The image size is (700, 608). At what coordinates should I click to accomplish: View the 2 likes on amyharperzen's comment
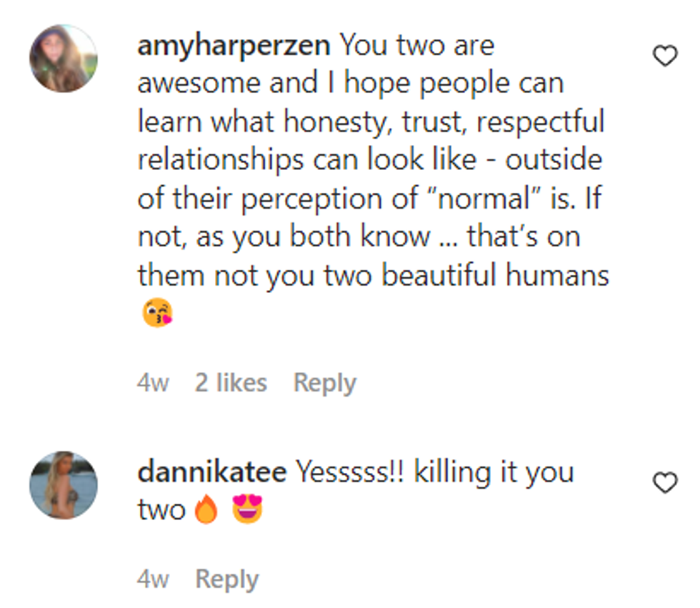pos(231,383)
